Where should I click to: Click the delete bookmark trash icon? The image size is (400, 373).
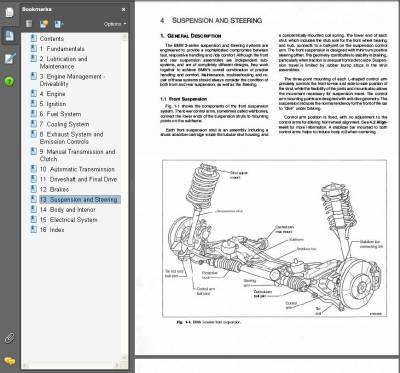coord(29,24)
